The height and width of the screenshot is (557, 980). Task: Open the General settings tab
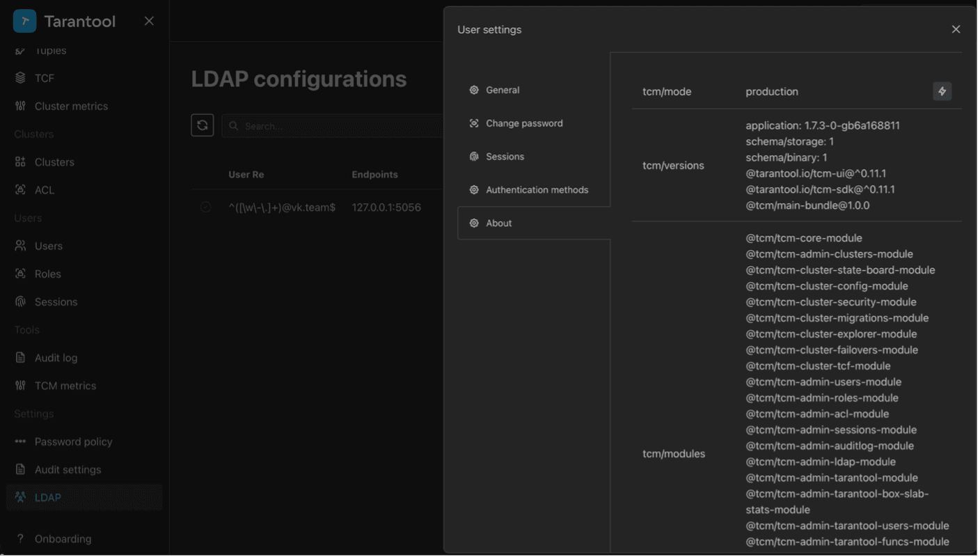pos(534,90)
